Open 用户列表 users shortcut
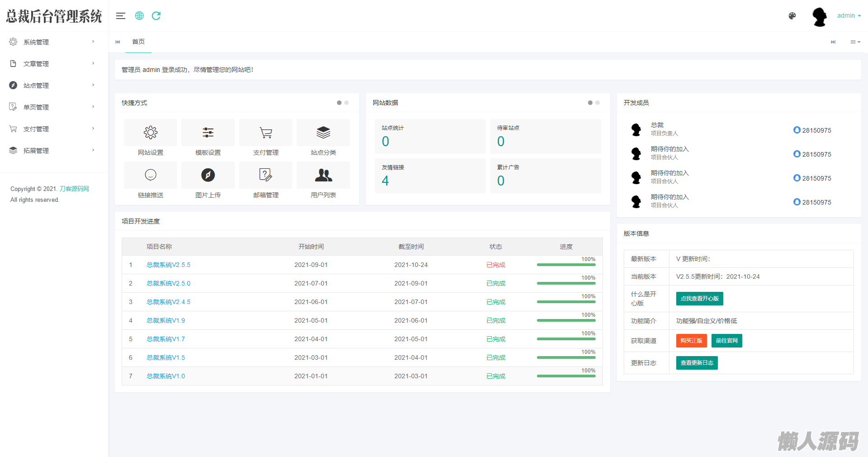 tap(323, 175)
